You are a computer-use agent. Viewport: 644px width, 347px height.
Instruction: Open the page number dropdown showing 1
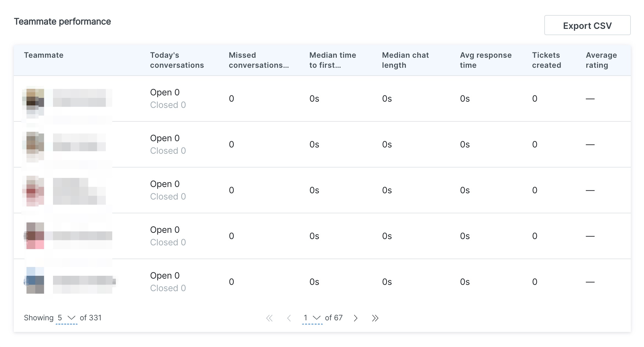click(x=312, y=318)
